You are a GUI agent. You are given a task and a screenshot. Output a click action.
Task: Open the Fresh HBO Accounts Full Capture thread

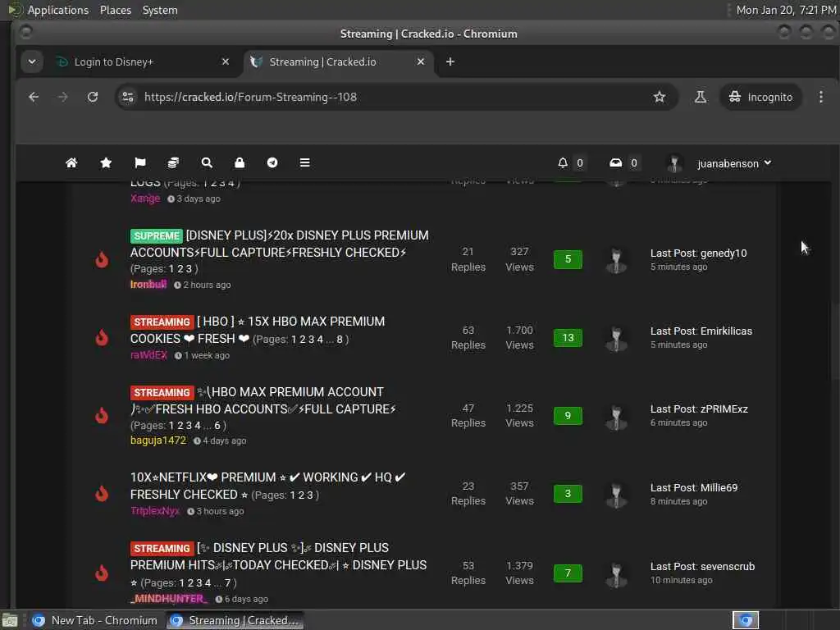(263, 400)
